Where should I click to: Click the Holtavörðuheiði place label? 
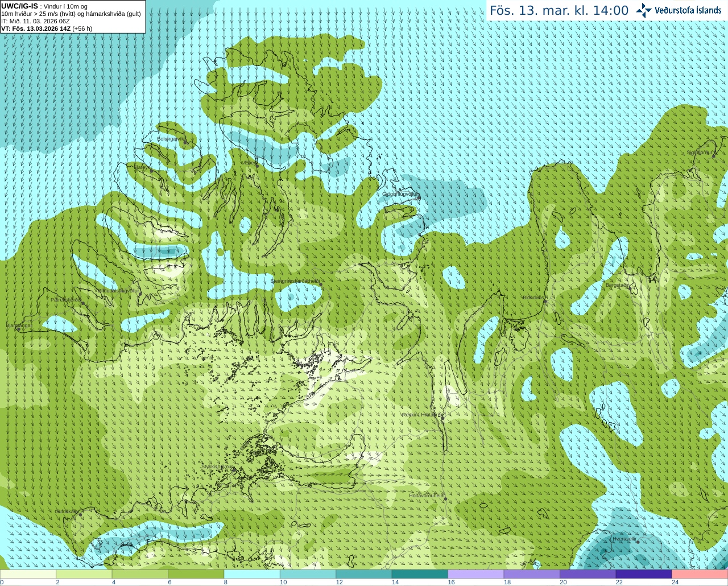(x=427, y=496)
